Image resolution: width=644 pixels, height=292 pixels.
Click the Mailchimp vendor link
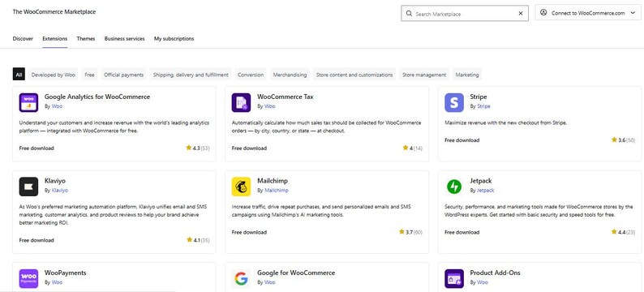(277, 191)
